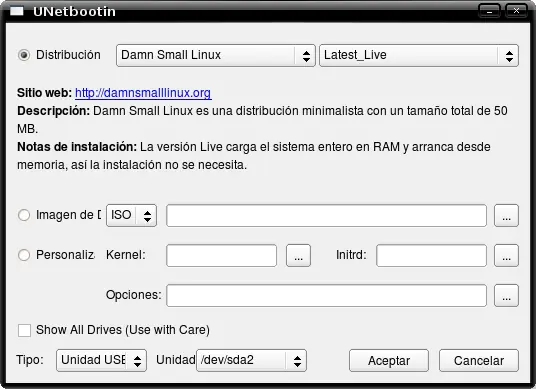The height and width of the screenshot is (389, 536).
Task: Click the UNetbootin window menu icon
Action: tap(17, 11)
